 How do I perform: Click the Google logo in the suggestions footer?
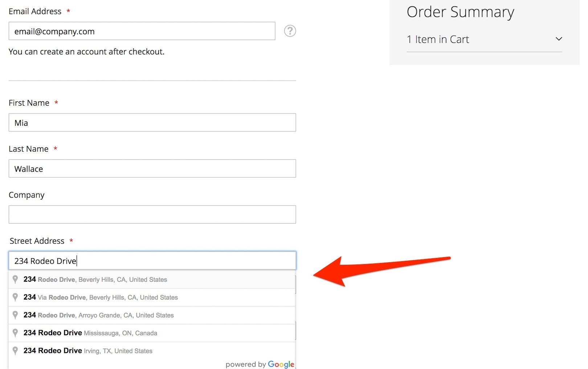click(281, 364)
